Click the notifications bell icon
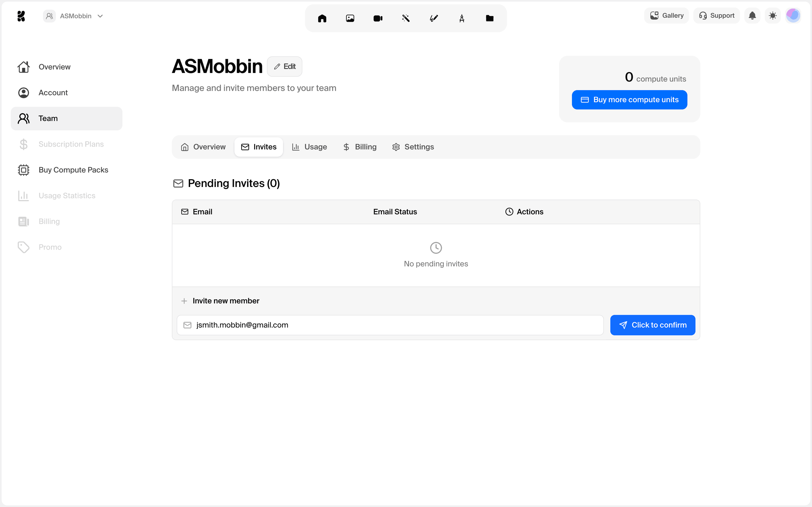The width and height of the screenshot is (812, 507). point(752,16)
